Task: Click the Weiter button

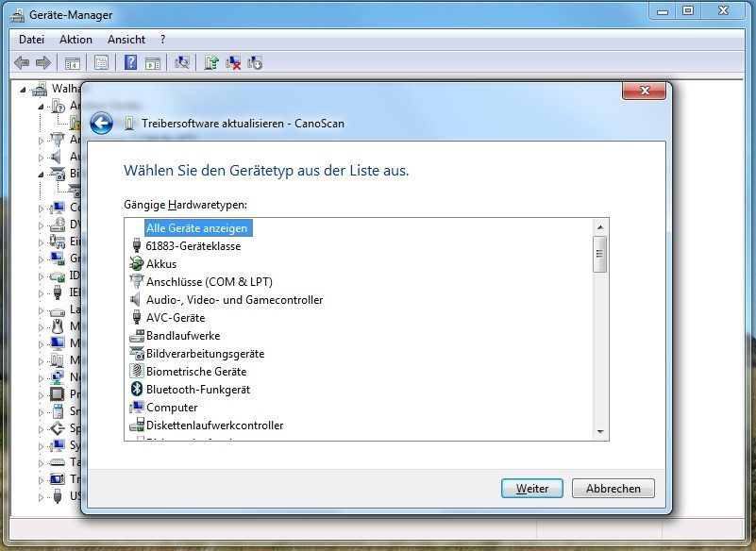Action: 531,489
